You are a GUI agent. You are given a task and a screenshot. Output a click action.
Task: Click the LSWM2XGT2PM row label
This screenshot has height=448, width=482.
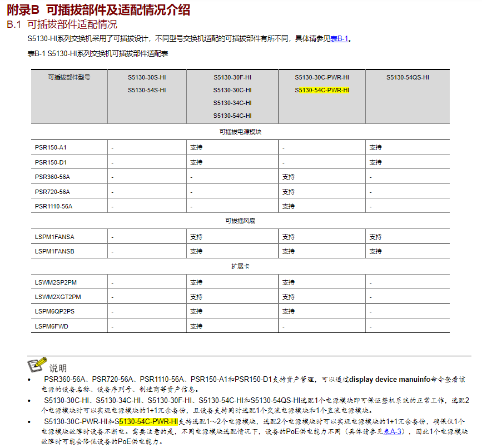58,297
